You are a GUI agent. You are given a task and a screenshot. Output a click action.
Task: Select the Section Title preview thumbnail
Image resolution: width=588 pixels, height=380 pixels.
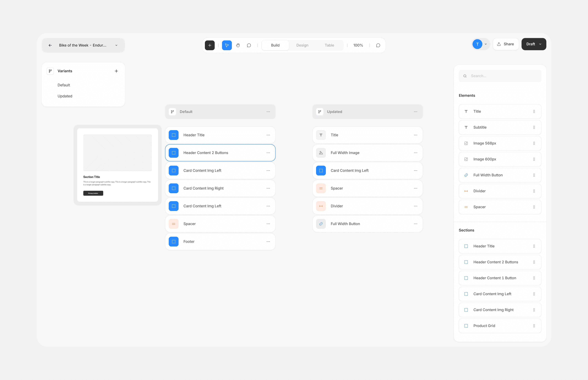(x=117, y=165)
